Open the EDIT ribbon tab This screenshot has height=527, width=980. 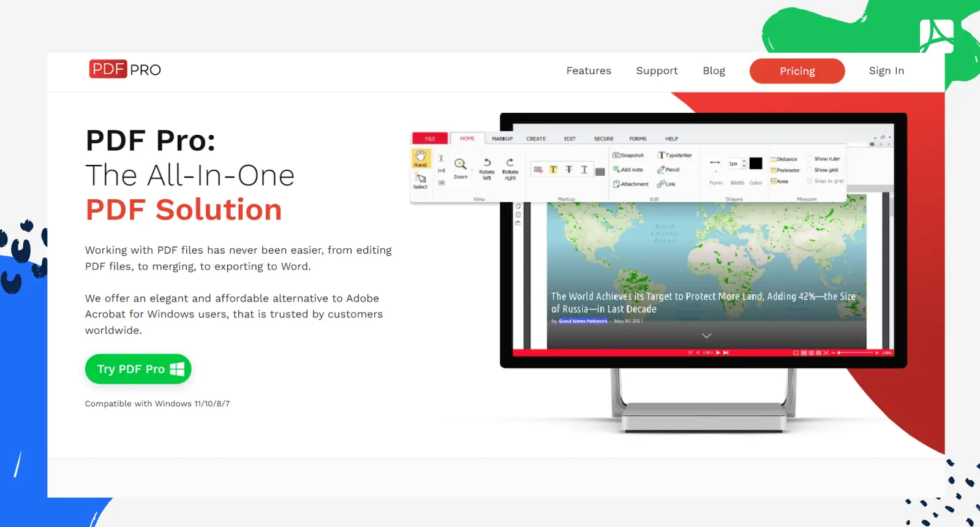[x=570, y=139]
